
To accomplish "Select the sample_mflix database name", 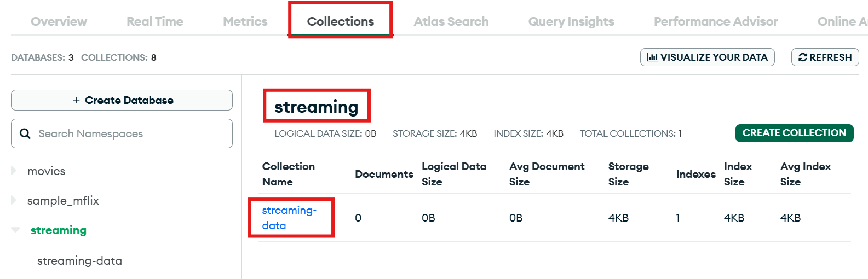I will (x=63, y=201).
